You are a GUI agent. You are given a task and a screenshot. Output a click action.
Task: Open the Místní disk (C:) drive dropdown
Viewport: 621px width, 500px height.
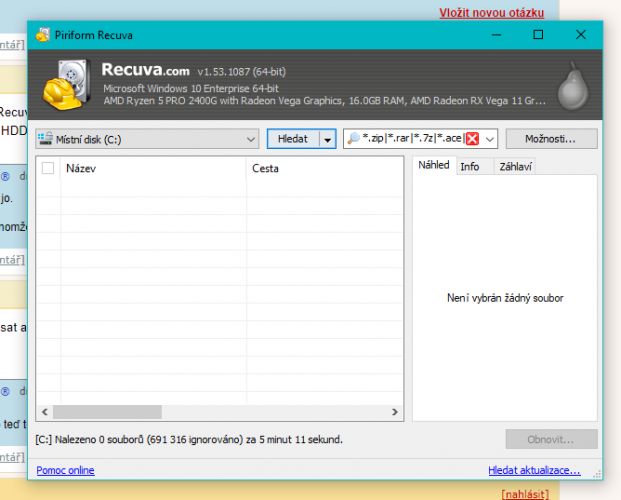pyautogui.click(x=147, y=139)
